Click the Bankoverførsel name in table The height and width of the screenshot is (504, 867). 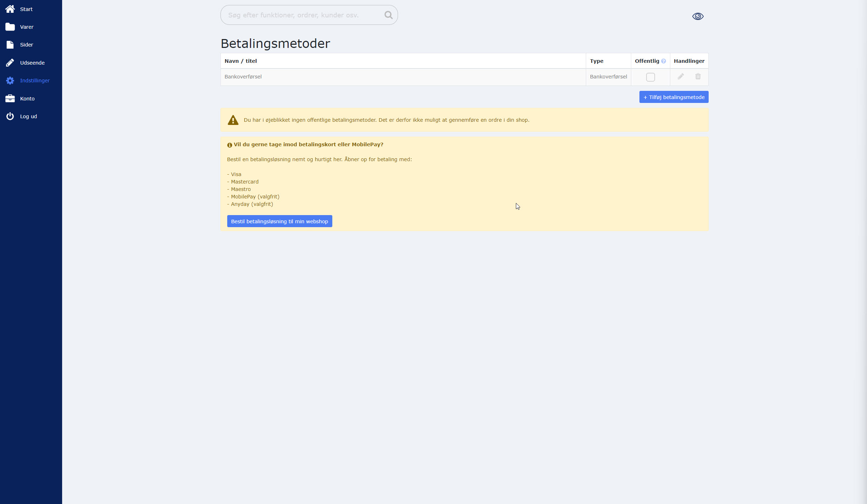[243, 77]
